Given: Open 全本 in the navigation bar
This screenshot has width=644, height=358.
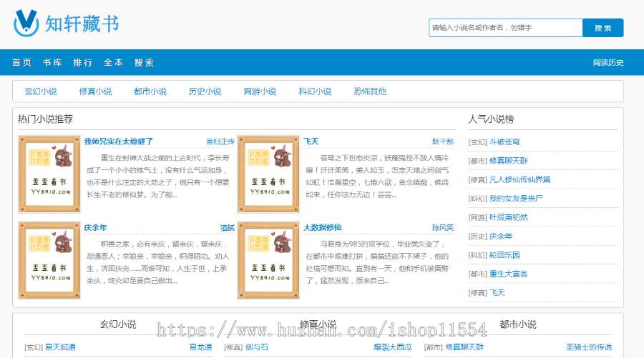Looking at the screenshot, I should click(114, 63).
